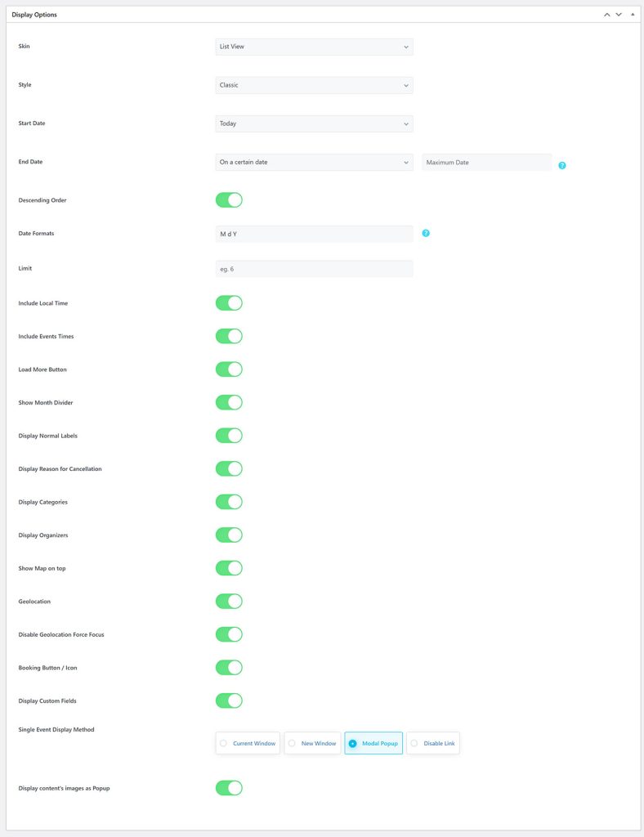
Task: Select Current Window display method
Action: pos(248,743)
